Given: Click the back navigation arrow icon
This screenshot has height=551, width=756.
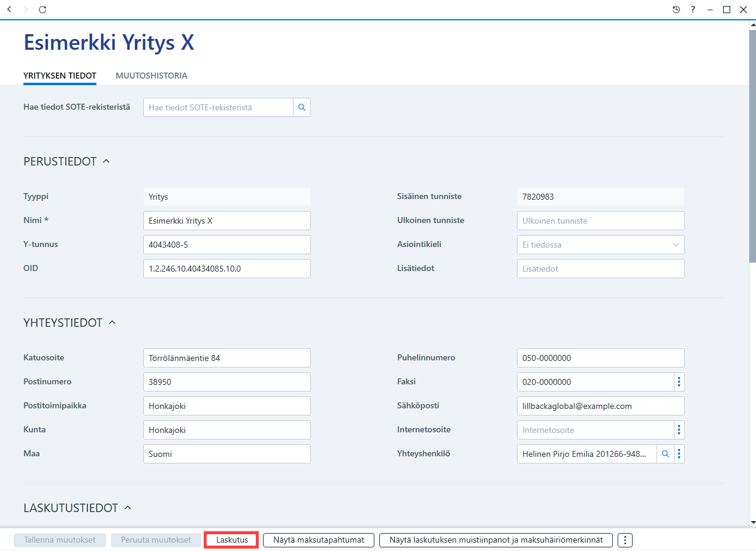Looking at the screenshot, I should tap(9, 10).
